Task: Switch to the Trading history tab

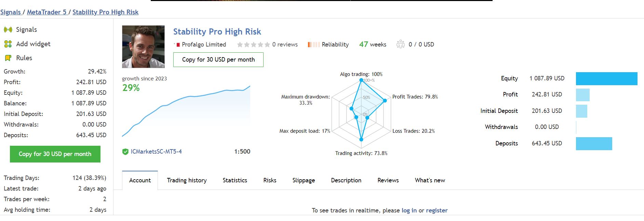Action: coord(187,180)
